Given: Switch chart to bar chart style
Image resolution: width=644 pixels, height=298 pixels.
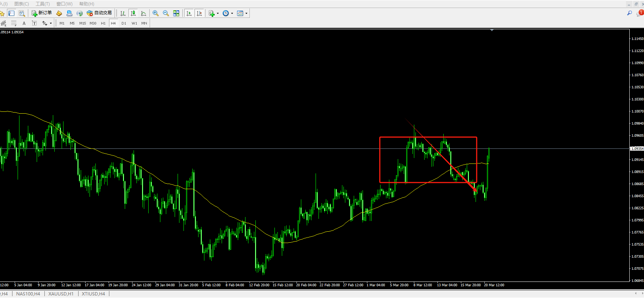Looking at the screenshot, I should click(x=123, y=13).
